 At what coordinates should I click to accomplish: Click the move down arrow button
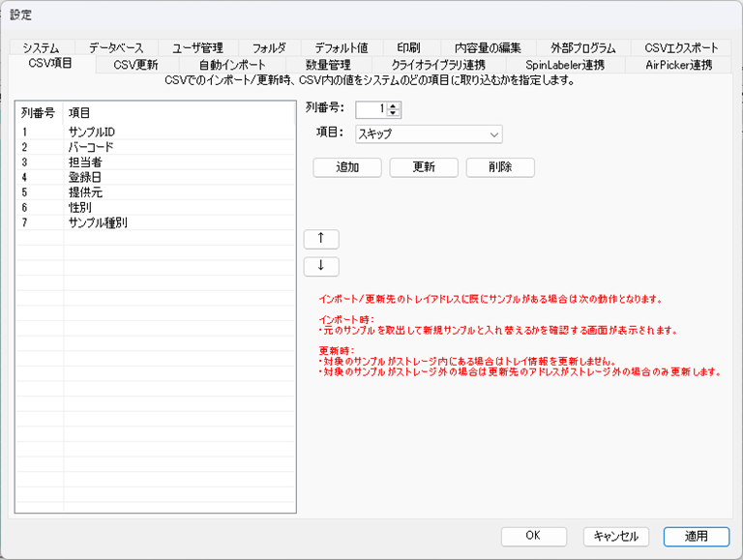321,266
